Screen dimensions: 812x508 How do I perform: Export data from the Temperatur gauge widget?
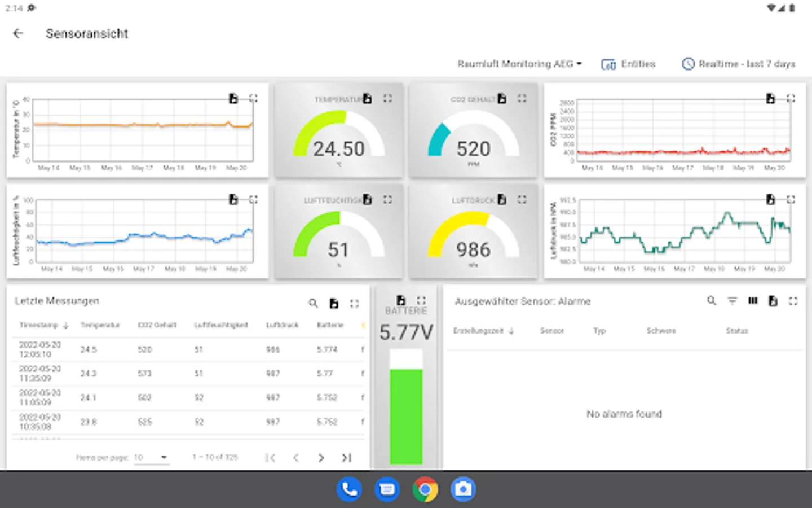pos(368,98)
